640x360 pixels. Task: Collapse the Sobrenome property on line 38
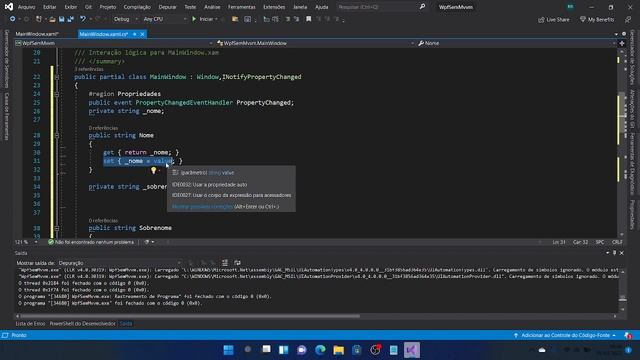(x=57, y=228)
